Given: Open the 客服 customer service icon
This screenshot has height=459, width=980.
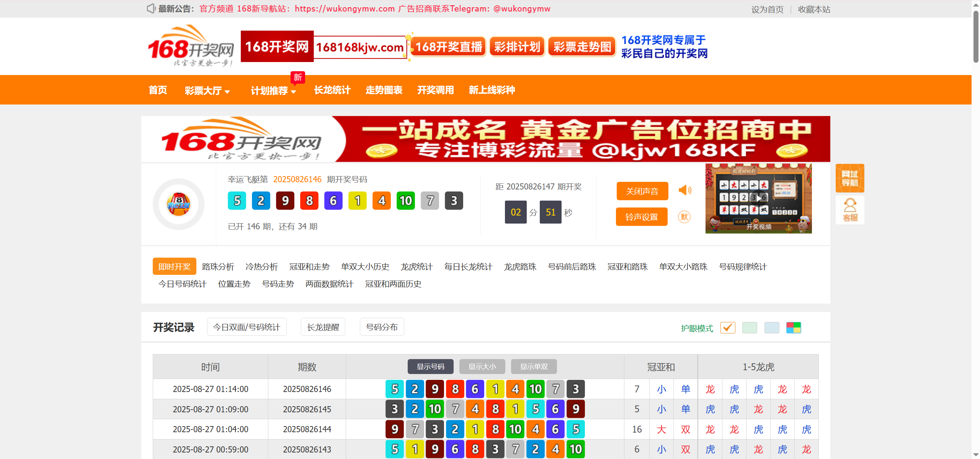Looking at the screenshot, I should tap(849, 210).
